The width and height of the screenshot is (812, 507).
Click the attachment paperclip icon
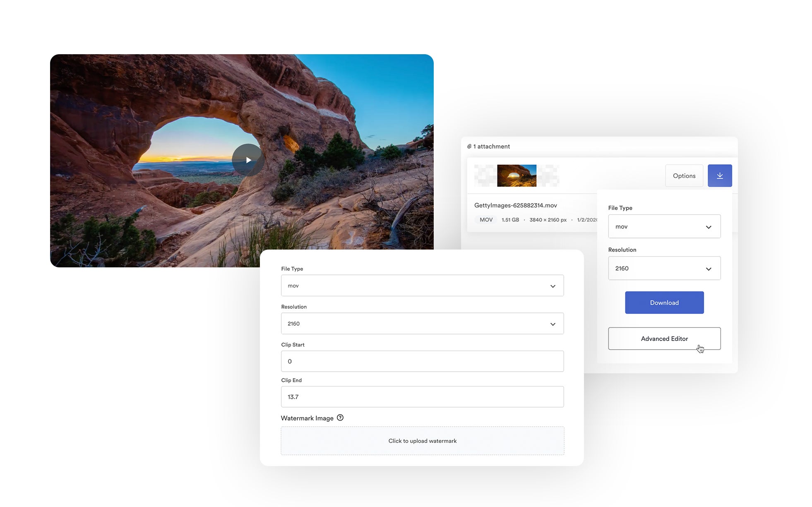pyautogui.click(x=469, y=146)
